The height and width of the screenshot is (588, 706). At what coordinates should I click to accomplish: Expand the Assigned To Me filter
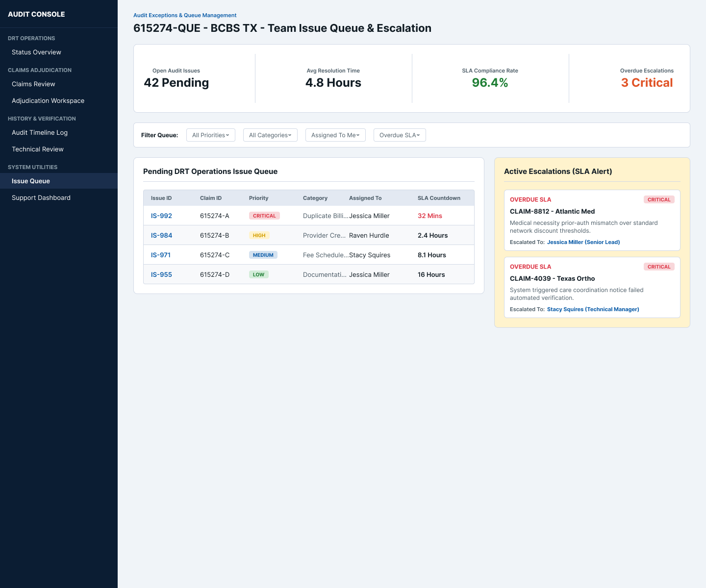click(x=335, y=135)
